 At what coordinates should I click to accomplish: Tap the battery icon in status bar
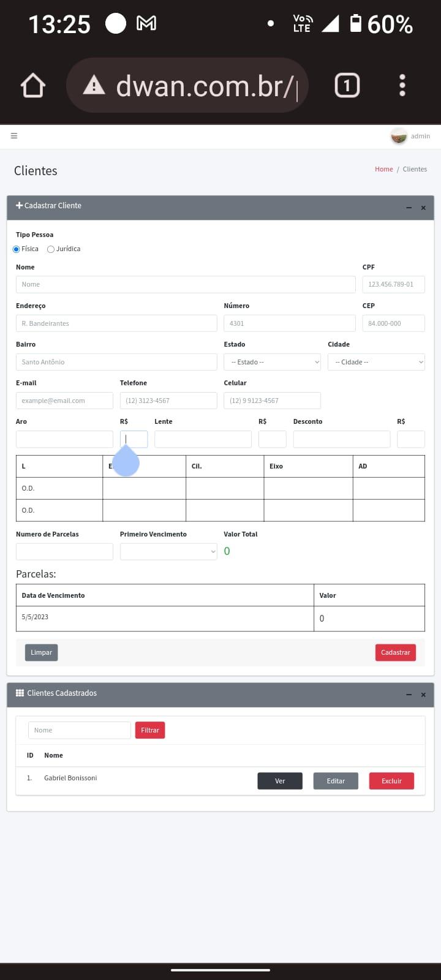[356, 23]
